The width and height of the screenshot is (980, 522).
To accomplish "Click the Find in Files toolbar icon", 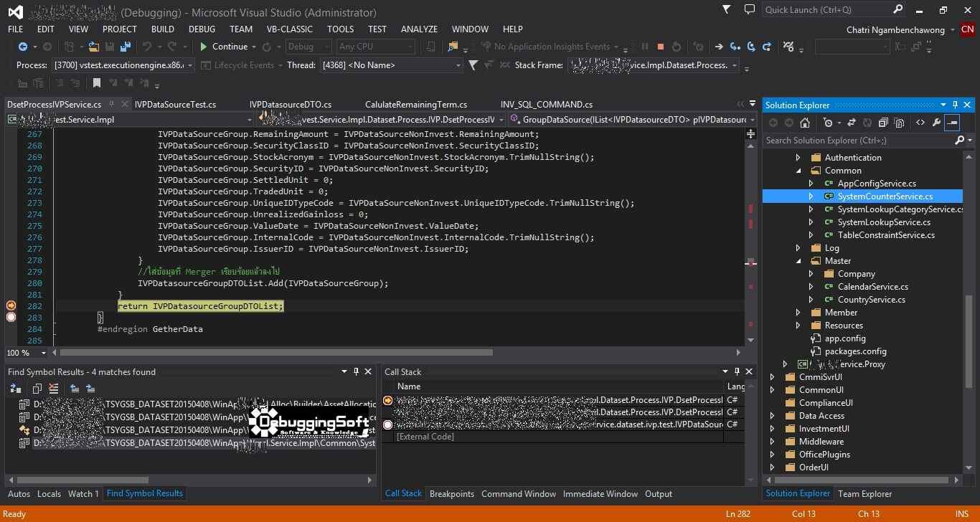I will [x=453, y=47].
